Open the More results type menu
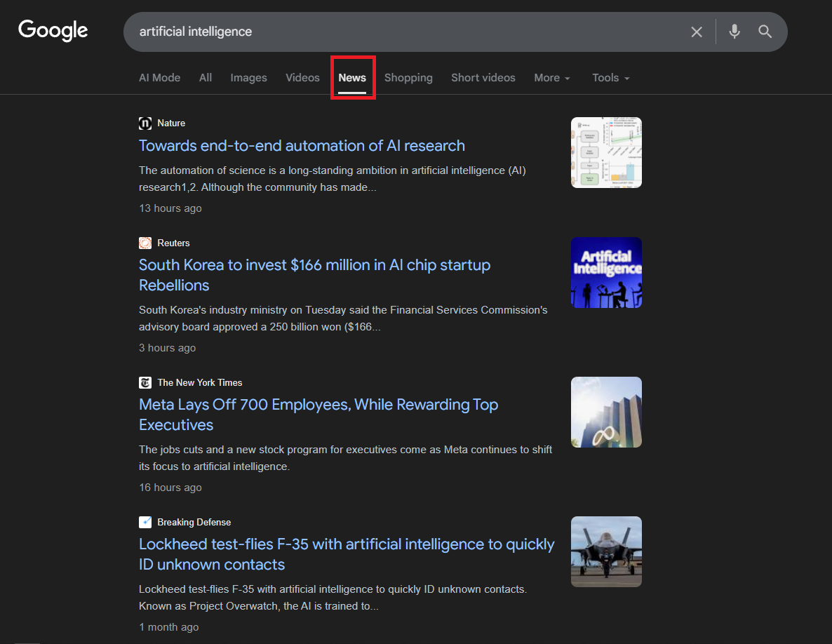This screenshot has height=644, width=832. pos(551,77)
